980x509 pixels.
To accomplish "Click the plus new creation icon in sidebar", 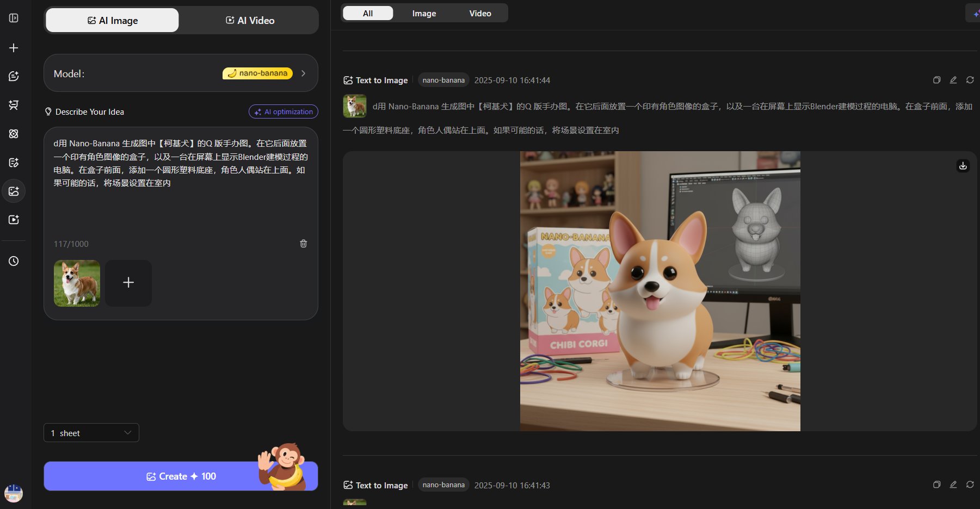I will (x=14, y=48).
